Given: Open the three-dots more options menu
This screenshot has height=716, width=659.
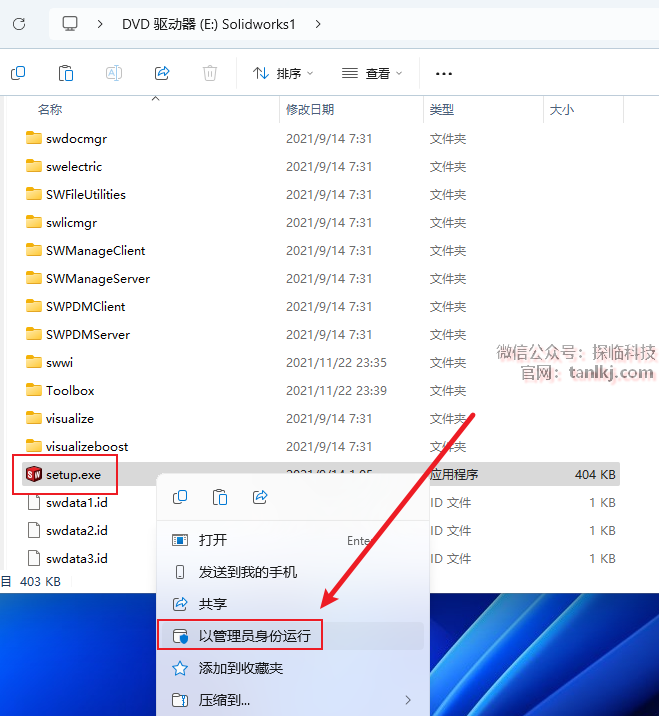Looking at the screenshot, I should tap(443, 74).
